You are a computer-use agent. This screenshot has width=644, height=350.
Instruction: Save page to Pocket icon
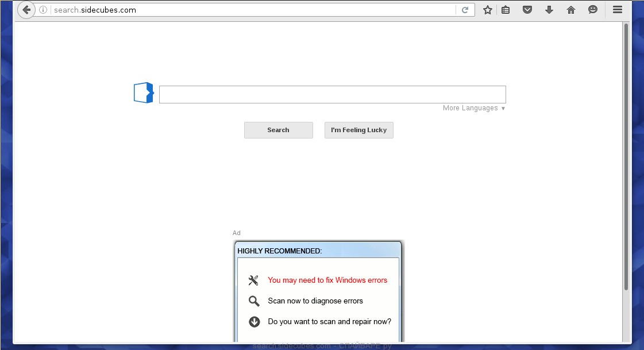pos(527,10)
